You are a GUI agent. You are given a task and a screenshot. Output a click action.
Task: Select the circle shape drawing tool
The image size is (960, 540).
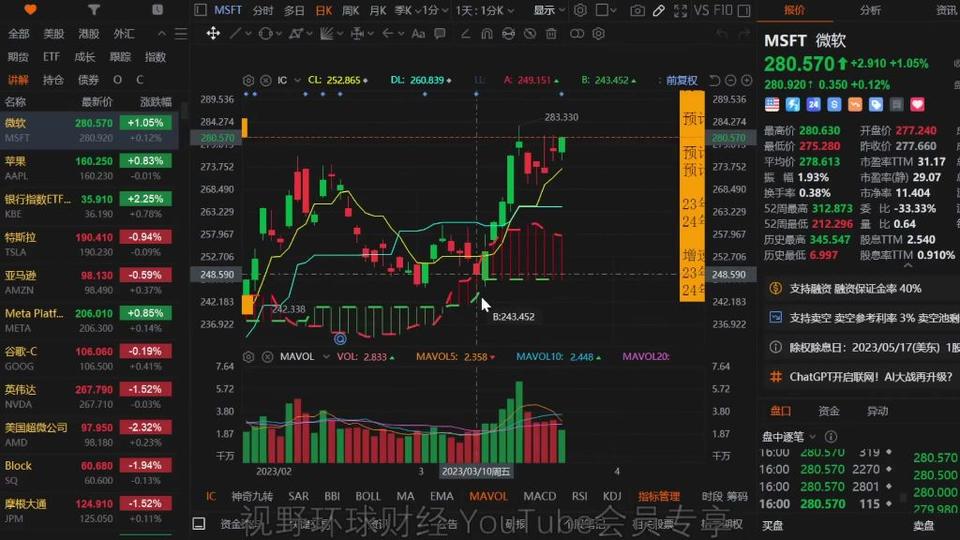265,34
